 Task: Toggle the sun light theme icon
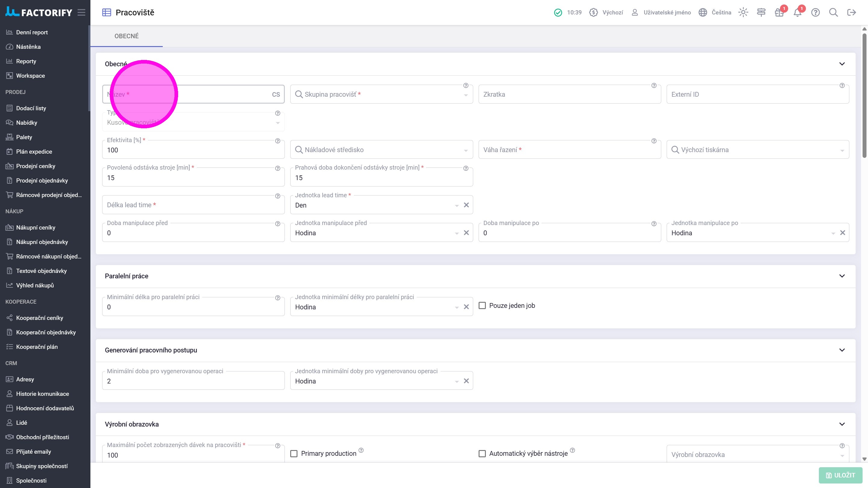pyautogui.click(x=743, y=12)
